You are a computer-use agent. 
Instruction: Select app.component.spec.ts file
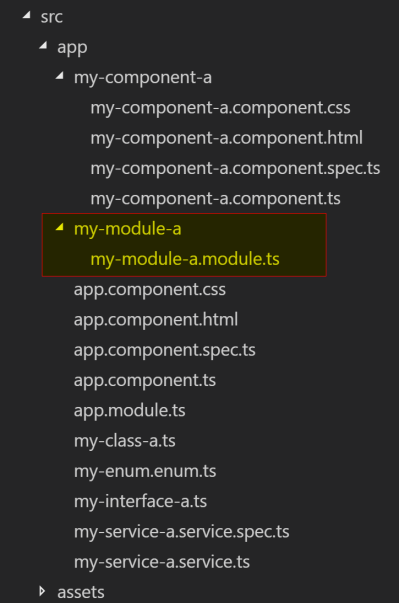[165, 350]
